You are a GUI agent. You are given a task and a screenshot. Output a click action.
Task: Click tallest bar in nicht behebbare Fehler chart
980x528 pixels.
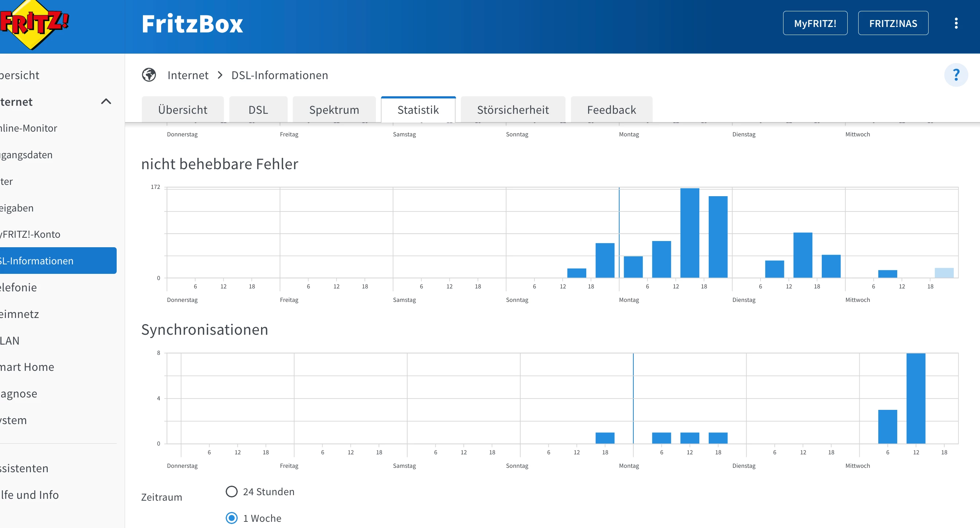689,233
